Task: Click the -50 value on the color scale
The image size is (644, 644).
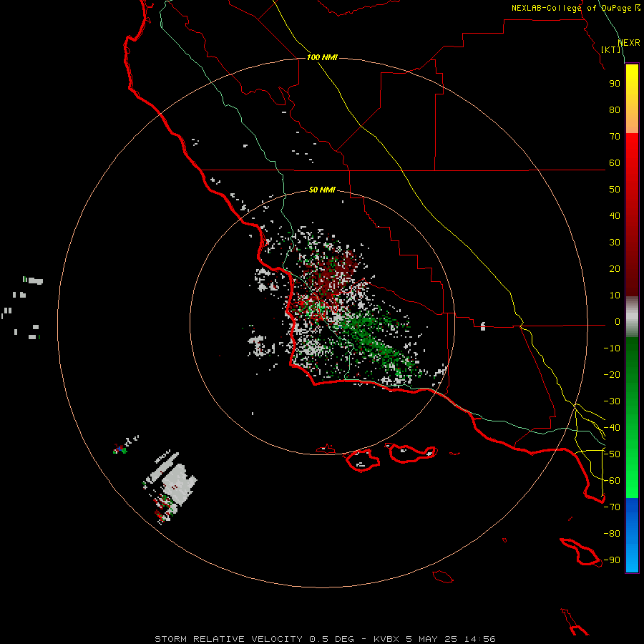Action: point(612,454)
